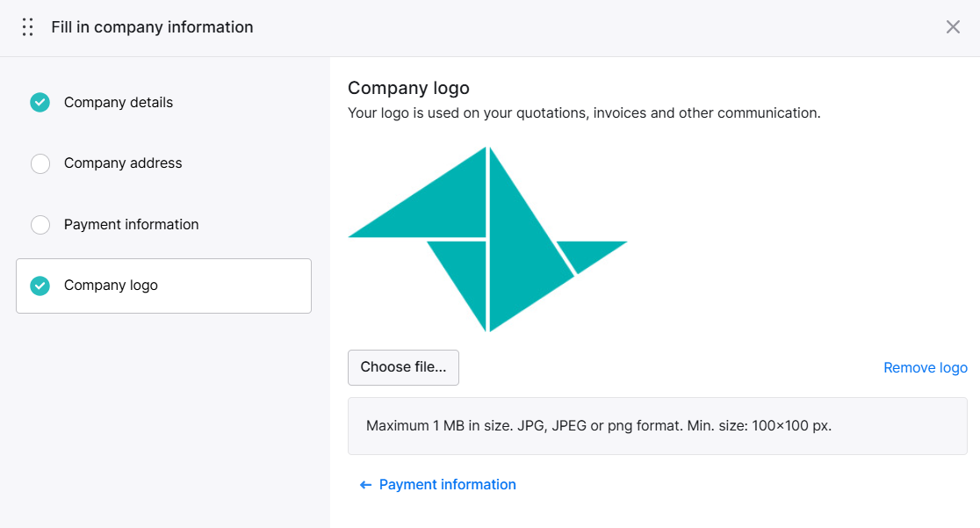
Task: Click the Company logo checkmark icon
Action: [40, 286]
